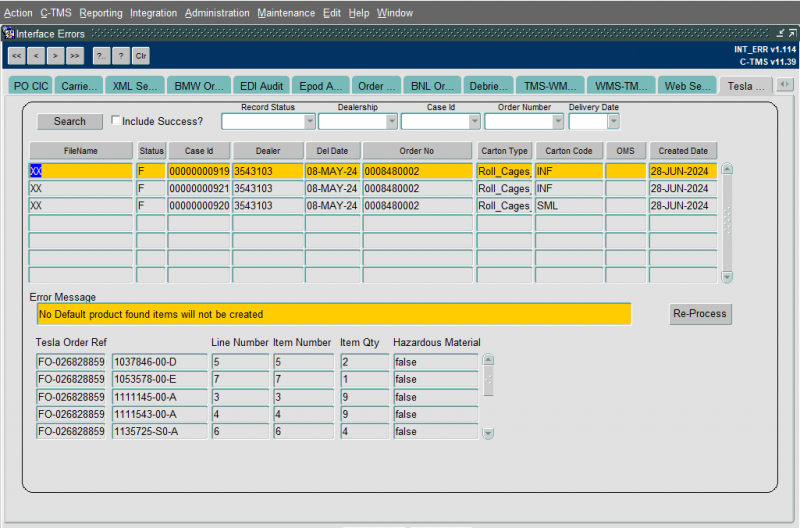Click item 1053578-00-E field

point(160,380)
